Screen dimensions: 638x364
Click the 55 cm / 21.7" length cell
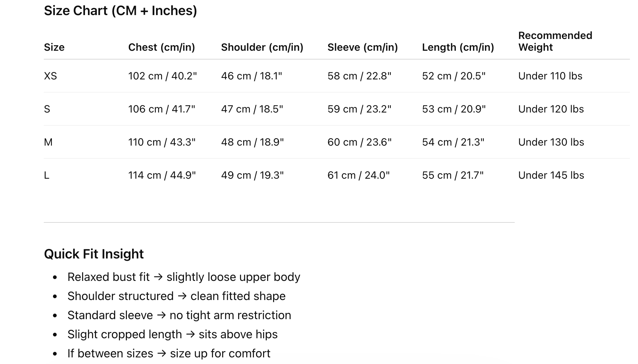coord(453,175)
